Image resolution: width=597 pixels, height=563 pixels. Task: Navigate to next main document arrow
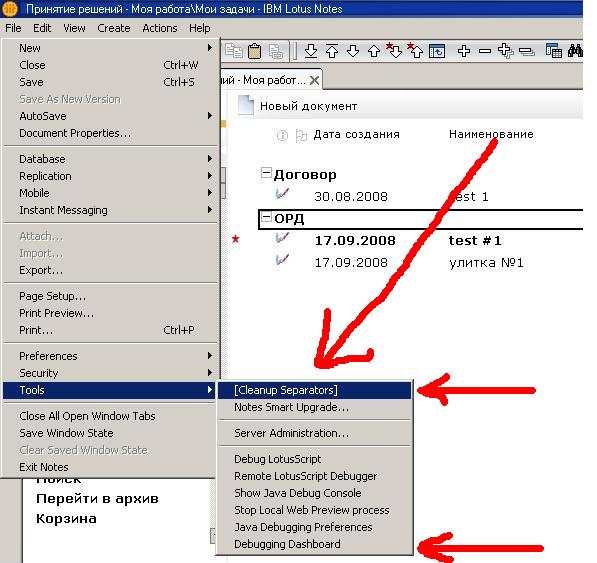[311, 51]
